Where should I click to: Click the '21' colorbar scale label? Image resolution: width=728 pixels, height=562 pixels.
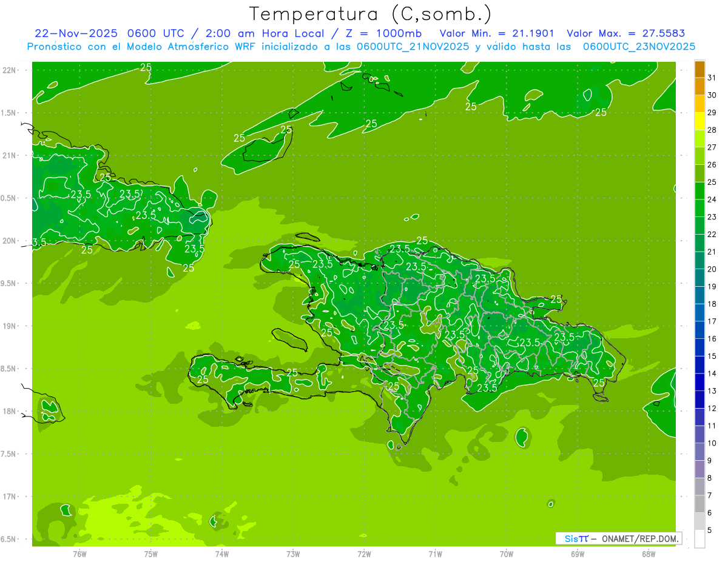tap(712, 252)
